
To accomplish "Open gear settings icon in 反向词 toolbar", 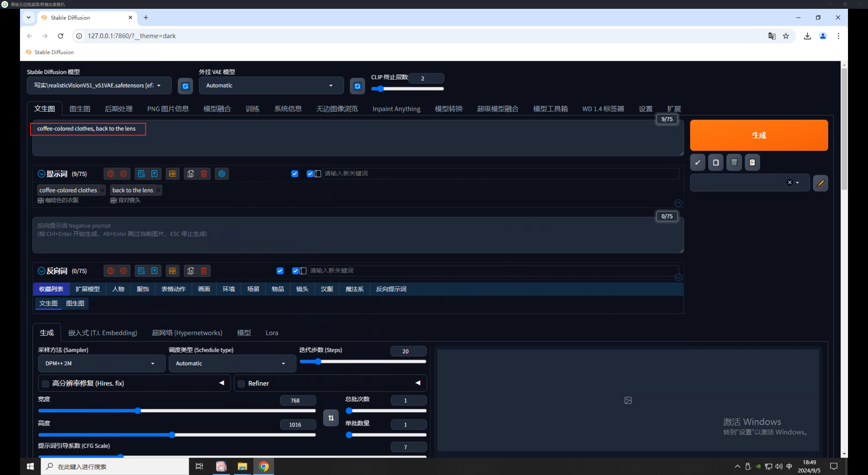I will click(x=123, y=271).
